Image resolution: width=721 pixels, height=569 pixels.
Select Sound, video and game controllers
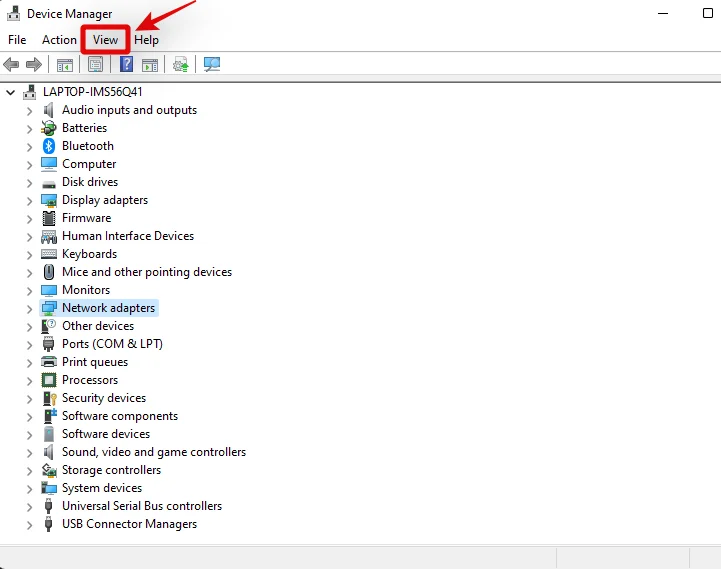154,452
